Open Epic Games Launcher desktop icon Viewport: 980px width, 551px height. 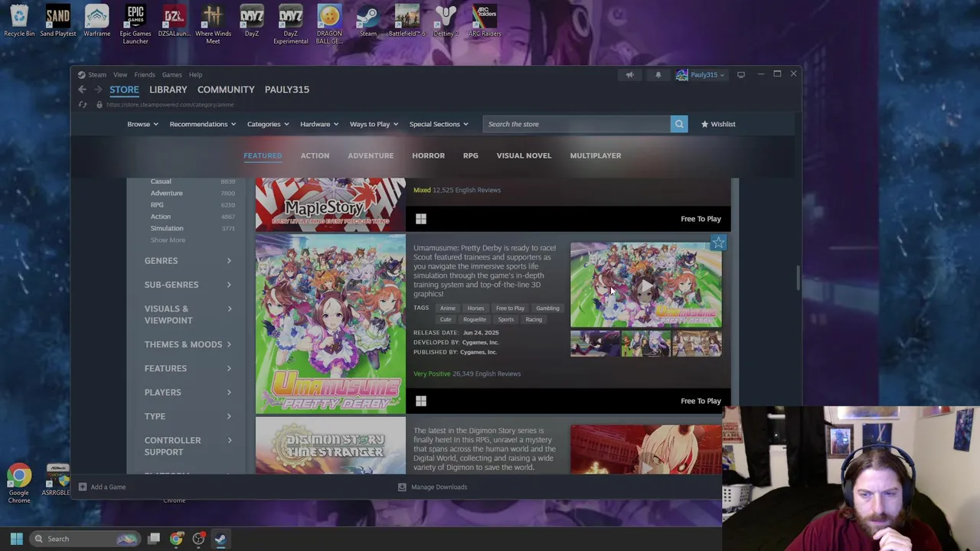[136, 24]
